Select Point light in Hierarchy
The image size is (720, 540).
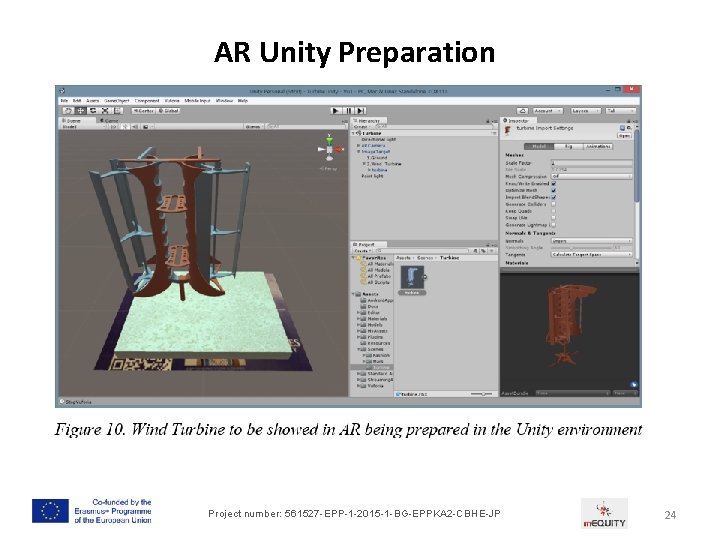coord(372,176)
